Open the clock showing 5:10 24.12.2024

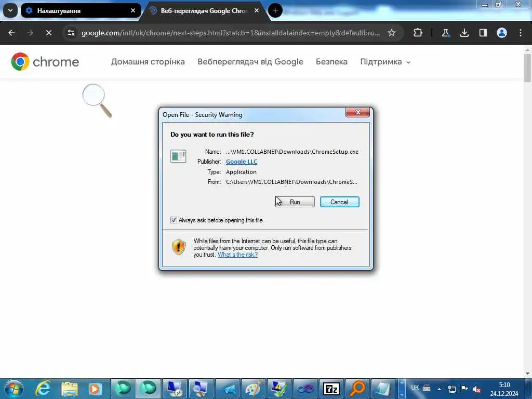tap(504, 389)
